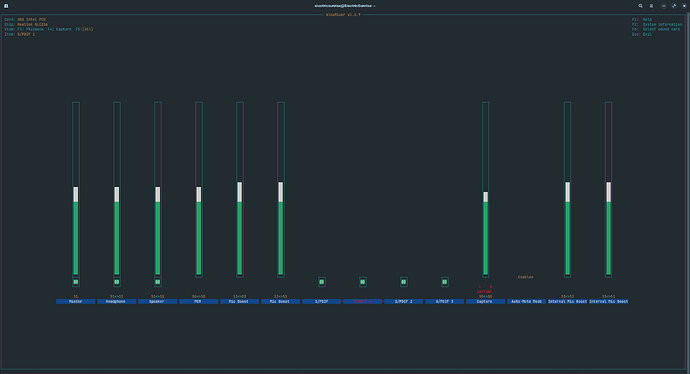Toggle the S/PDIF 3 switch box
Screen dimensions: 690x374
(x=445, y=282)
